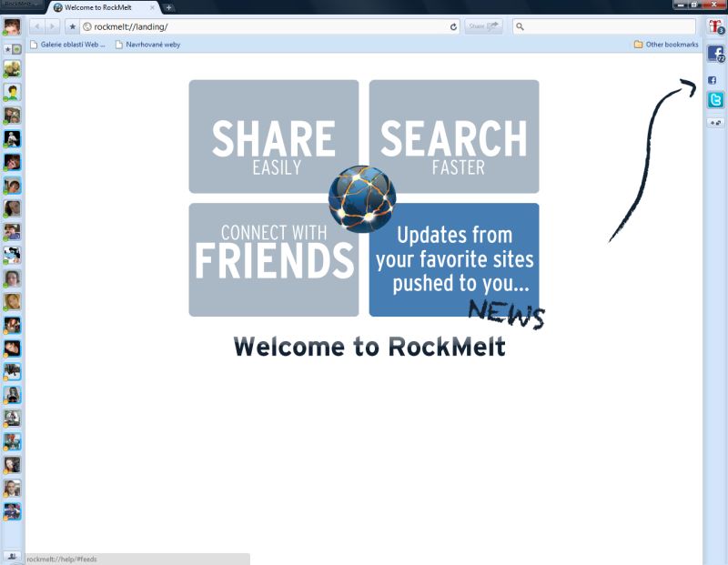Minimize the RockMelt window
Image resolution: width=728 pixels, height=565 pixels.
[x=681, y=5]
